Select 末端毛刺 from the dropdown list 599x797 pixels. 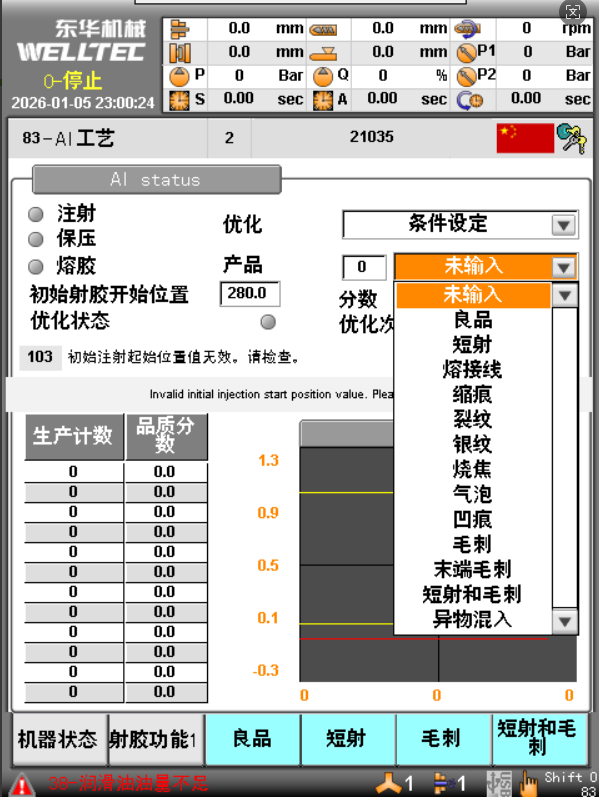pyautogui.click(x=473, y=569)
